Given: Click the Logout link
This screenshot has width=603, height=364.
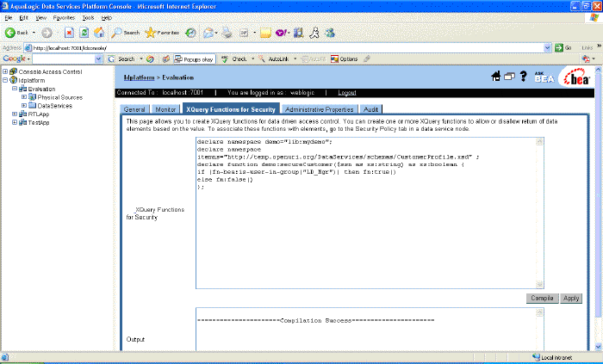Looking at the screenshot, I should coord(347,93).
